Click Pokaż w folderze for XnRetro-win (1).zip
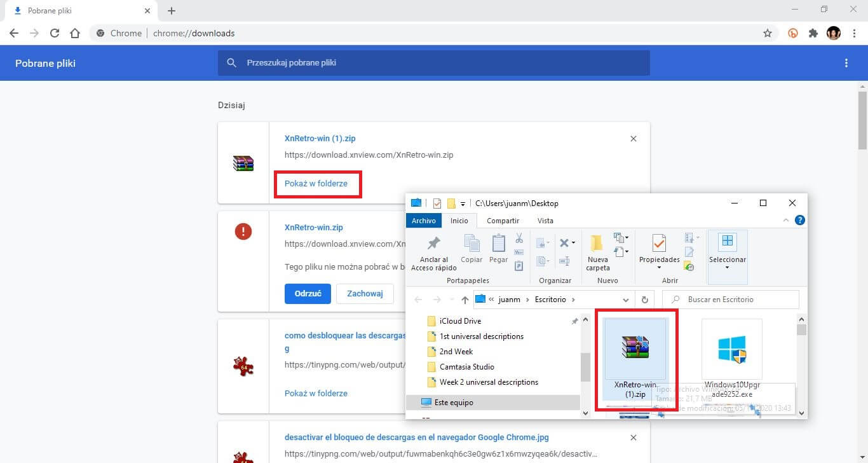 click(x=316, y=184)
